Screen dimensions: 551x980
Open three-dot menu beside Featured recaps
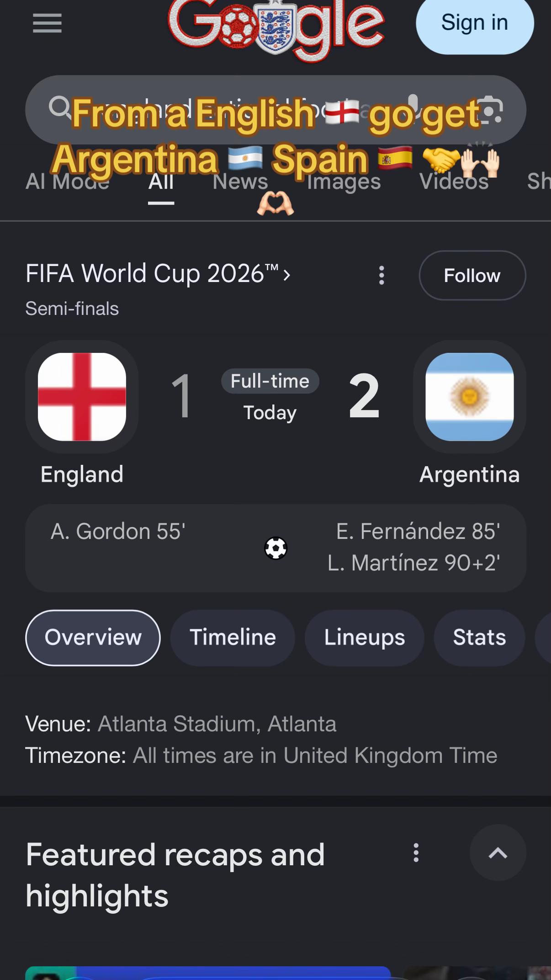click(x=416, y=853)
